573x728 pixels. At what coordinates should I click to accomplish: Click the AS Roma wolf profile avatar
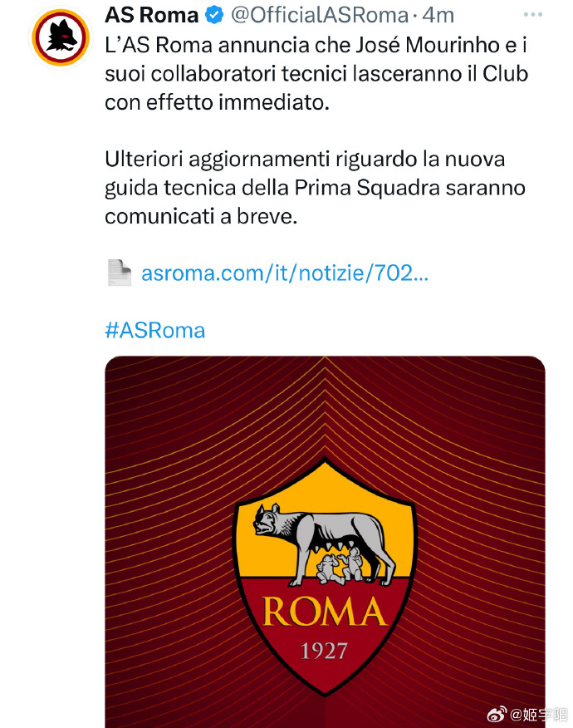[x=61, y=37]
